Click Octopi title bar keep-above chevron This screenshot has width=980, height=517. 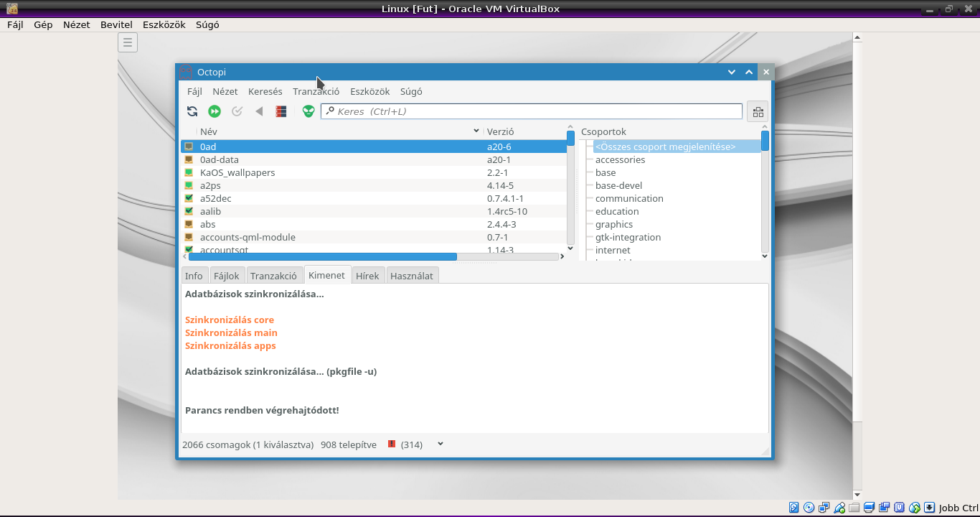tap(749, 72)
